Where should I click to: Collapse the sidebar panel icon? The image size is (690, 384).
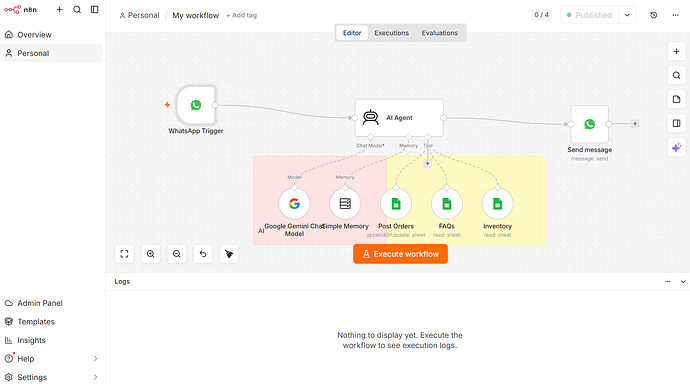(95, 9)
